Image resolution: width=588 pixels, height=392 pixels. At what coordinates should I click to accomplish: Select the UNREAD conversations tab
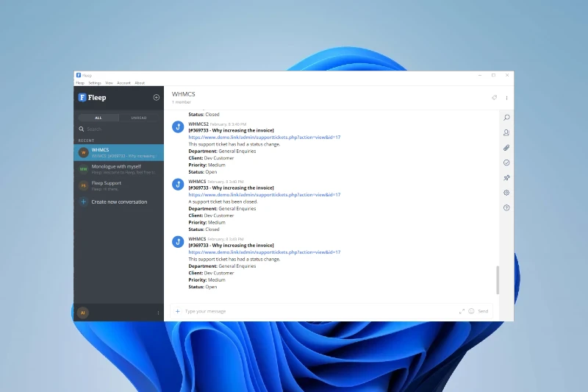[139, 118]
